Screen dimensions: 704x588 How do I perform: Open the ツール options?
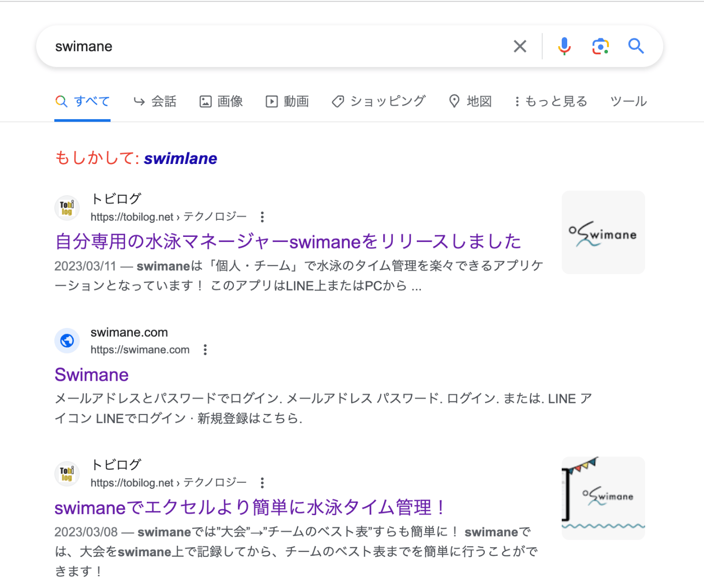coord(629,102)
